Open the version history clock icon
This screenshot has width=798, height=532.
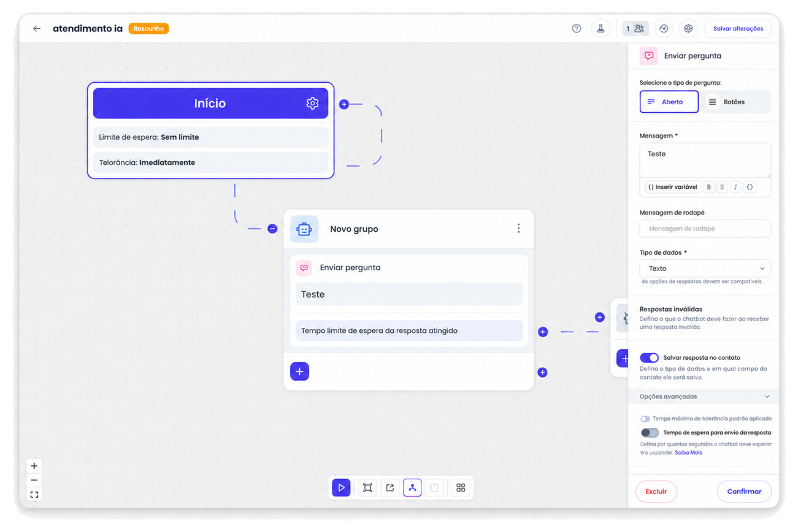coord(664,28)
